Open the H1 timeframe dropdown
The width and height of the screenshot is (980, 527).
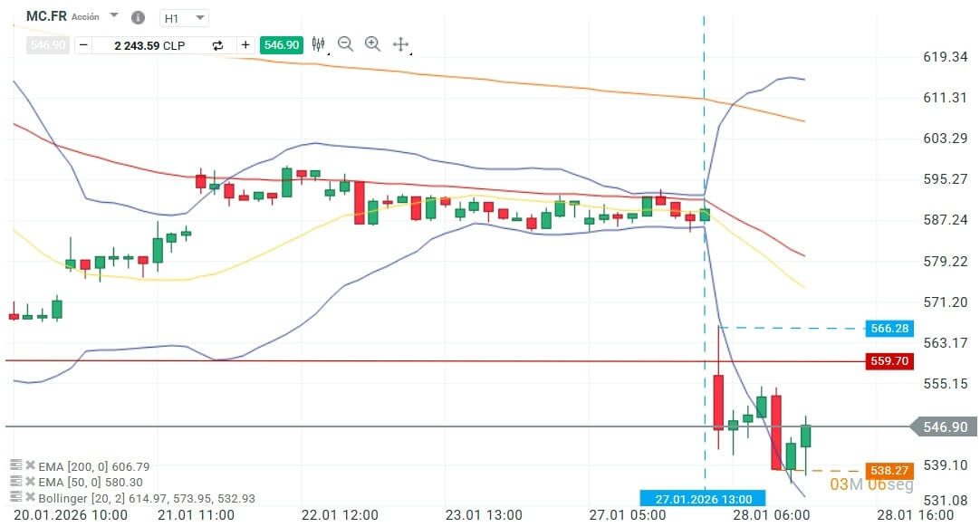point(184,17)
